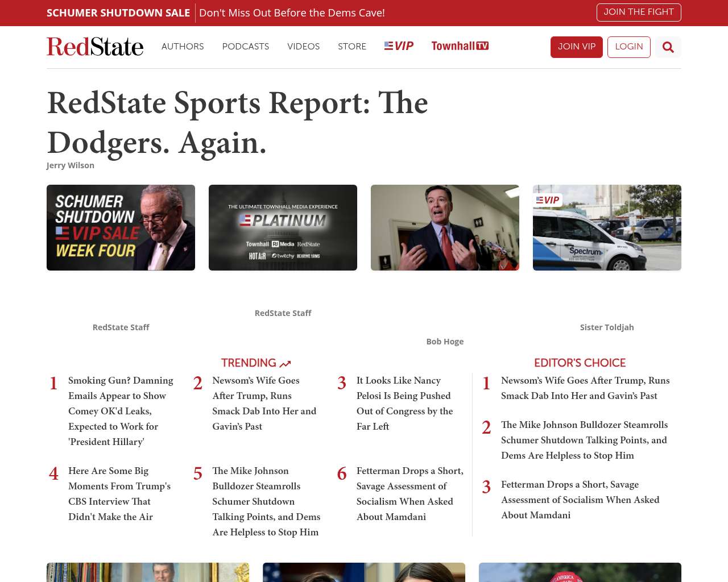Viewport: 728px width, 582px height.
Task: Open trending story on Trump's CBS interview
Action: tap(119, 494)
